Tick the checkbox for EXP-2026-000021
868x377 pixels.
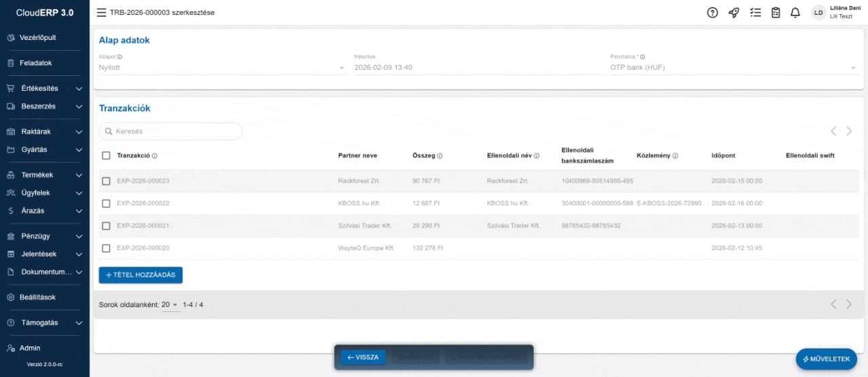coord(106,226)
